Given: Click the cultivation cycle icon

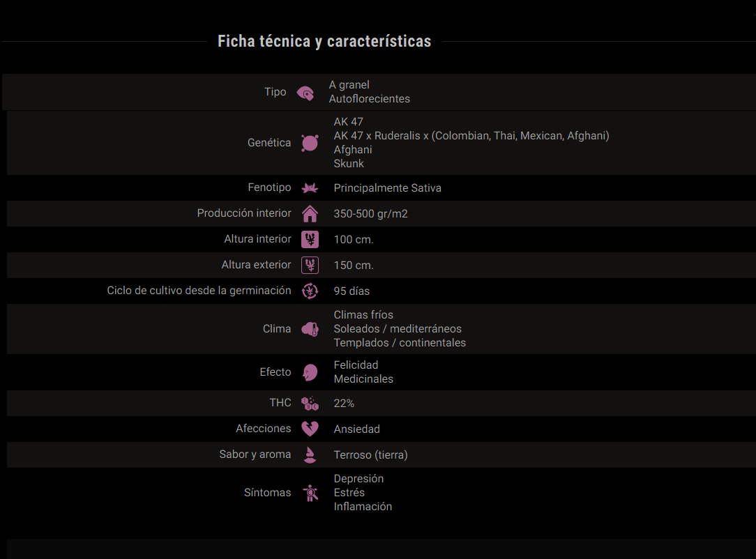Looking at the screenshot, I should click(310, 291).
